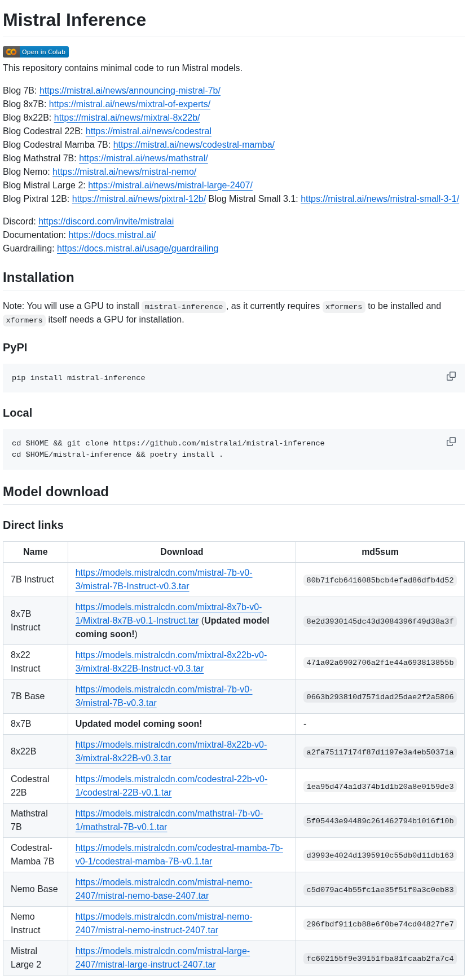Copy the git clone local install code
467x980 pixels.
click(451, 442)
